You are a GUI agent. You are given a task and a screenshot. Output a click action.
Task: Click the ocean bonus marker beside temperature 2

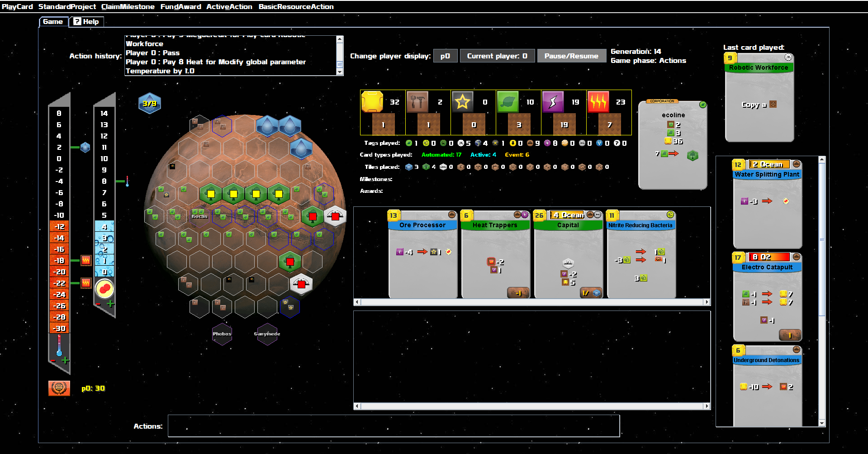coord(85,147)
